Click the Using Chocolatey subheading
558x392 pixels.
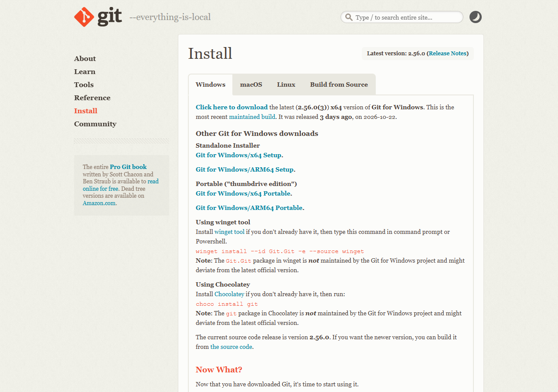(223, 284)
